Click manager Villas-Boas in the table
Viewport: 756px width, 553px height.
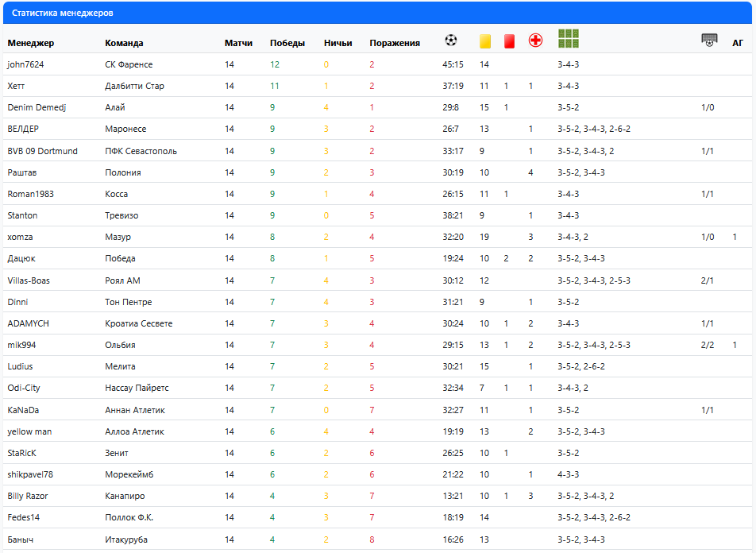(29, 280)
